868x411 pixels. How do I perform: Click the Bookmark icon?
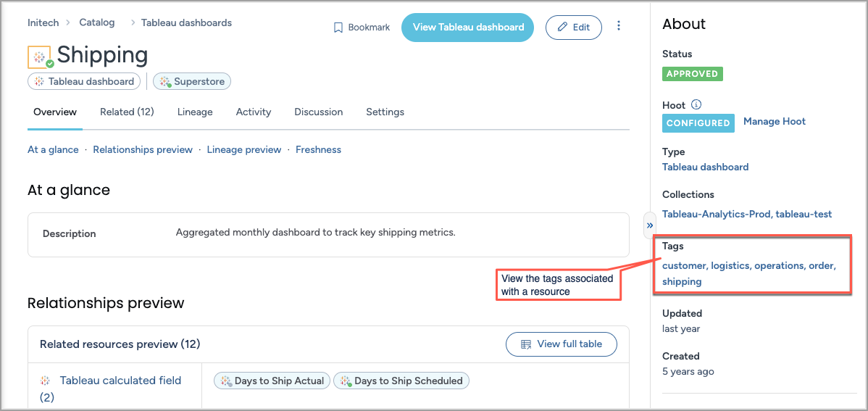click(x=338, y=28)
